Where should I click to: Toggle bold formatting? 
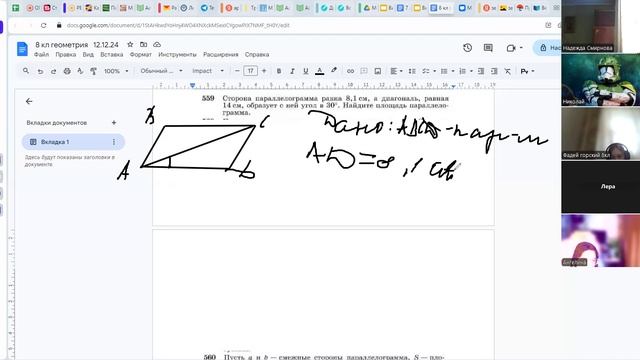[x=279, y=71]
